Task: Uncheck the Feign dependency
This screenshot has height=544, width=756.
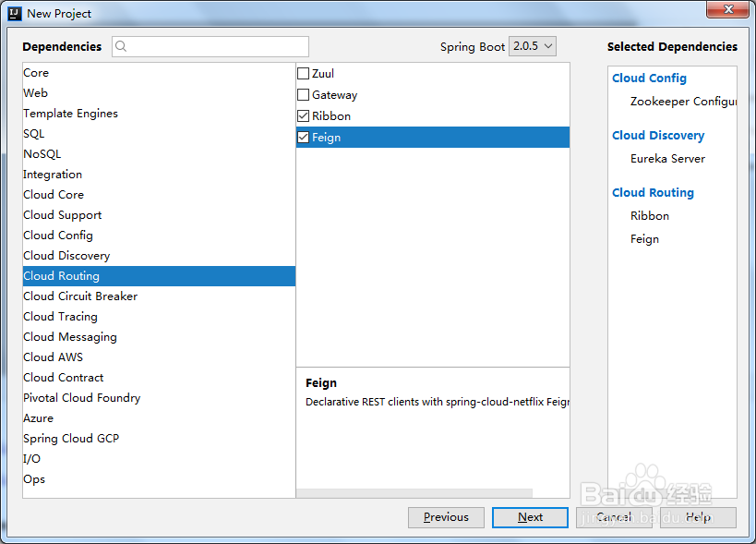Action: tap(304, 137)
